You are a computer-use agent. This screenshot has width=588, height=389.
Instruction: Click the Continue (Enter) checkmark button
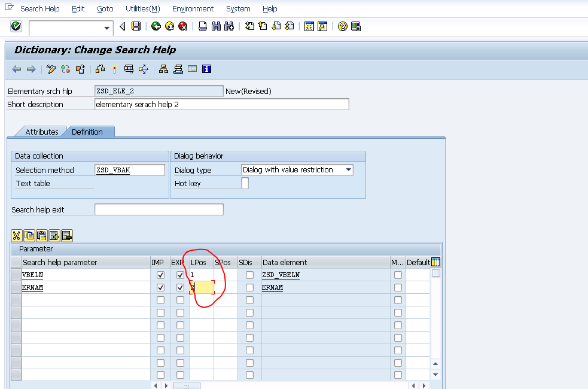[16, 26]
